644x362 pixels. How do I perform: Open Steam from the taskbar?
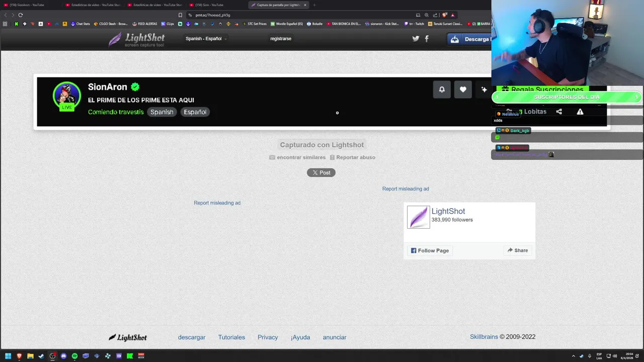click(41, 356)
